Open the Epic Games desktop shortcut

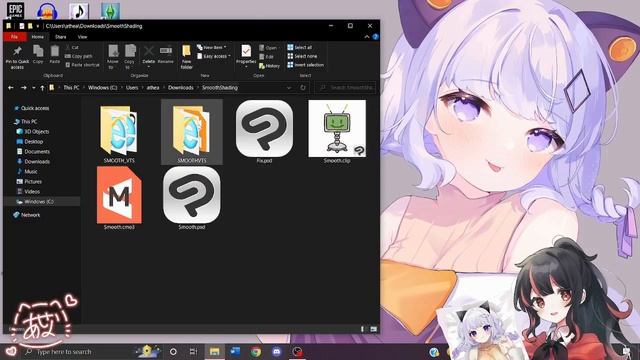16,10
